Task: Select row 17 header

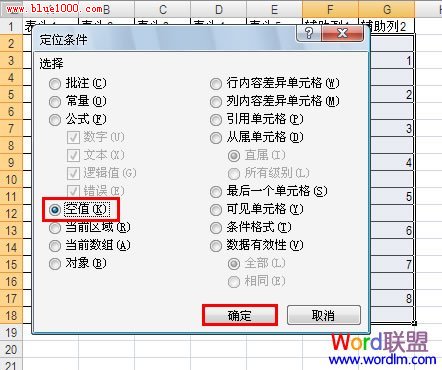Action: (x=11, y=298)
